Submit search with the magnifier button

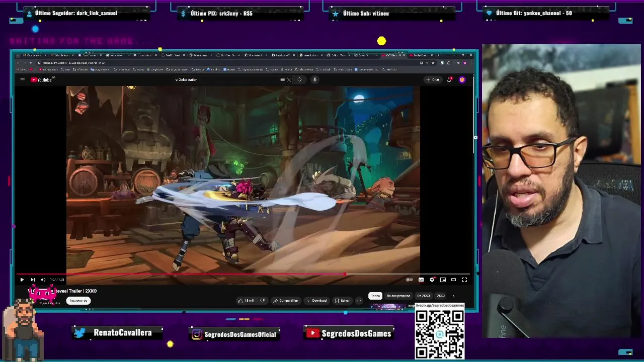tap(300, 79)
